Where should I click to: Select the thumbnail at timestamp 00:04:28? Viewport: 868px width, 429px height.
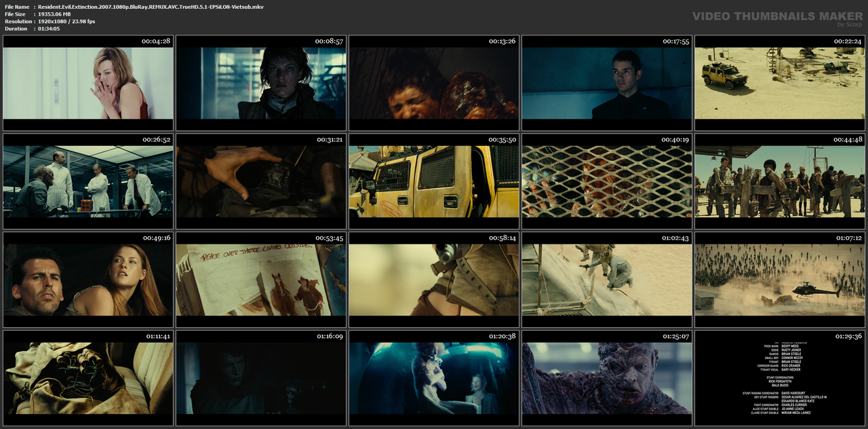88,83
